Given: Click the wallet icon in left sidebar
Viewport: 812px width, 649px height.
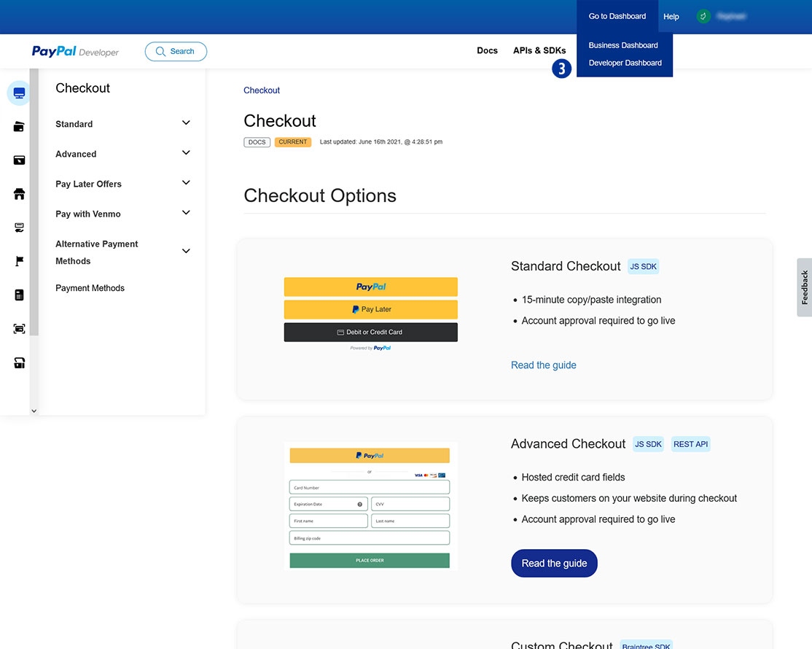Looking at the screenshot, I should (x=19, y=127).
